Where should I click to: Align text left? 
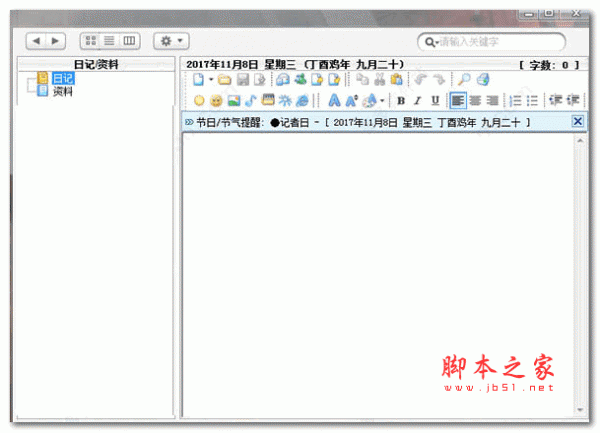click(x=458, y=101)
